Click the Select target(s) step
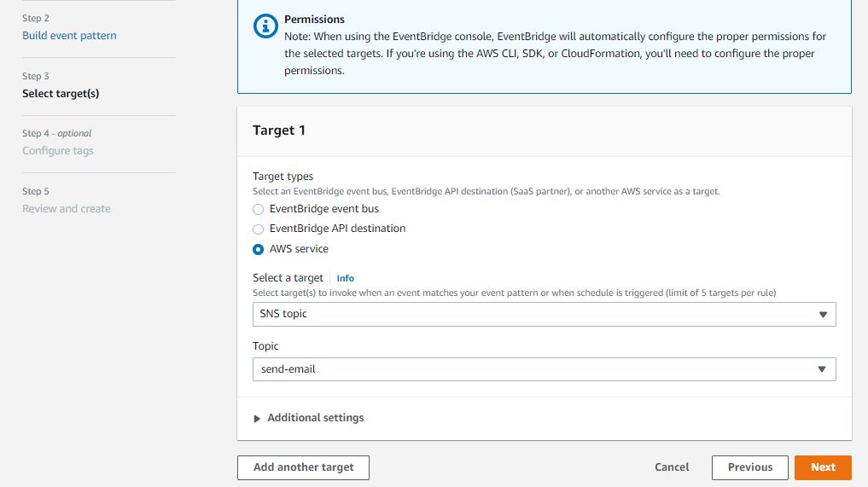 tap(61, 94)
